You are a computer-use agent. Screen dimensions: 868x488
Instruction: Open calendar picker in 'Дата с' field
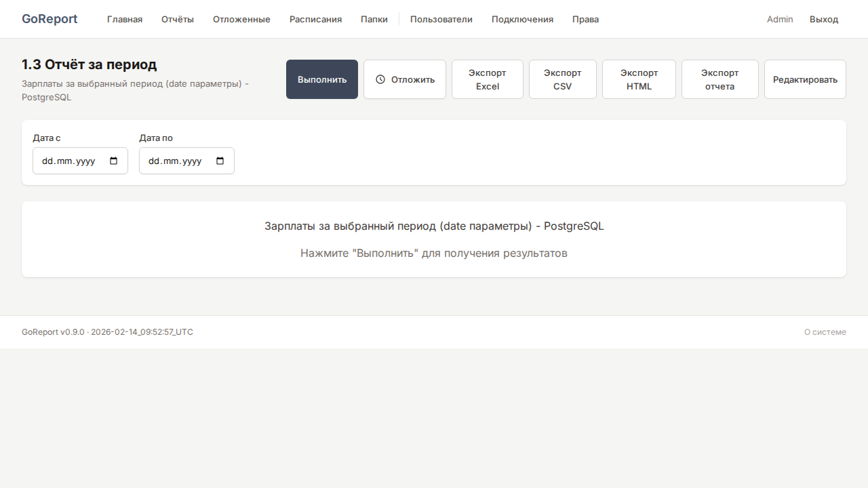click(x=113, y=161)
